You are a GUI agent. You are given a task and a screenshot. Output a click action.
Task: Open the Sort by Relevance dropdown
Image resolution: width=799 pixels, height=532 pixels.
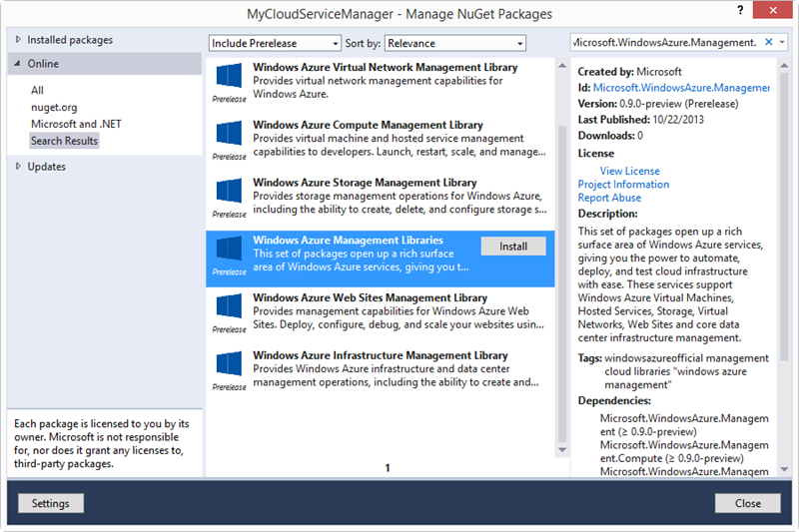point(455,43)
